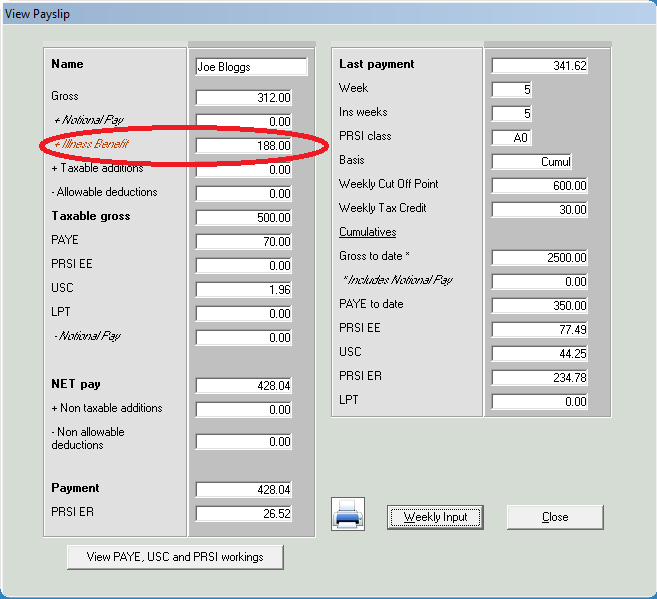Click Weekly Tax Credit field 30.00
657x599 pixels.
point(540,209)
